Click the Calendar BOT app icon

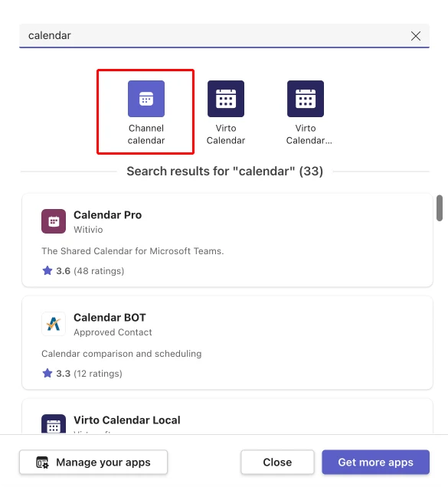click(x=54, y=324)
